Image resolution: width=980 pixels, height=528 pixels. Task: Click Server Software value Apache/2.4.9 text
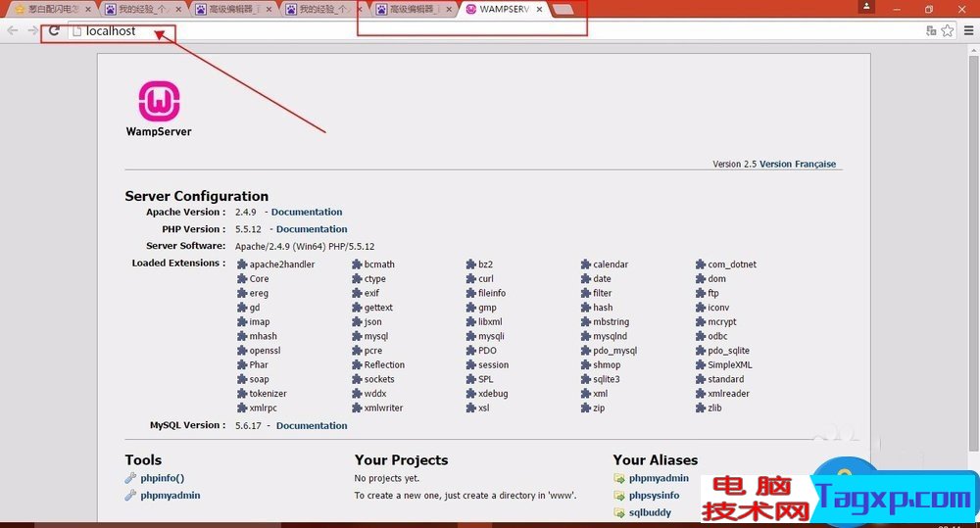click(305, 246)
